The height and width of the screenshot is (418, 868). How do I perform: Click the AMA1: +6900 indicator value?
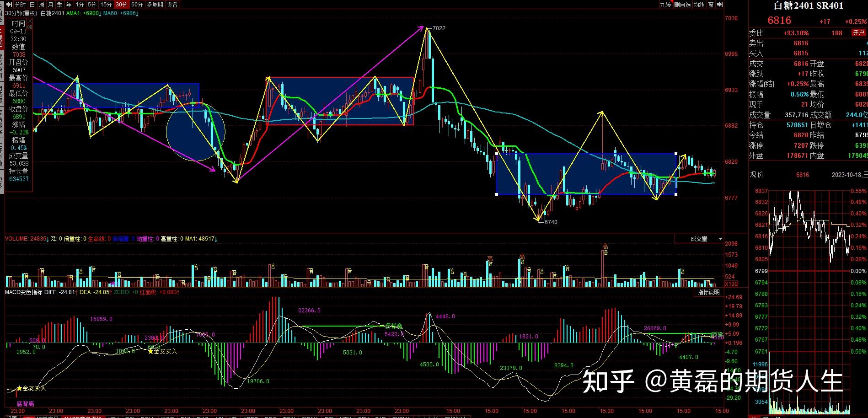point(83,13)
